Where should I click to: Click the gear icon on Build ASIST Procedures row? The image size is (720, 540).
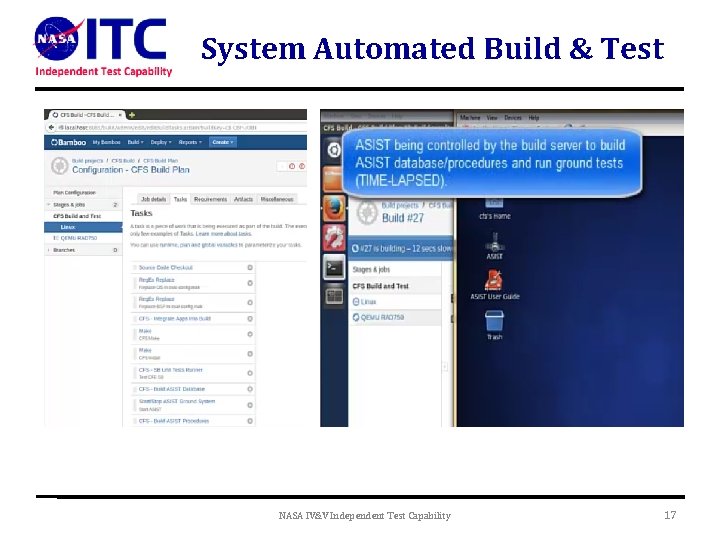[x=250, y=421]
